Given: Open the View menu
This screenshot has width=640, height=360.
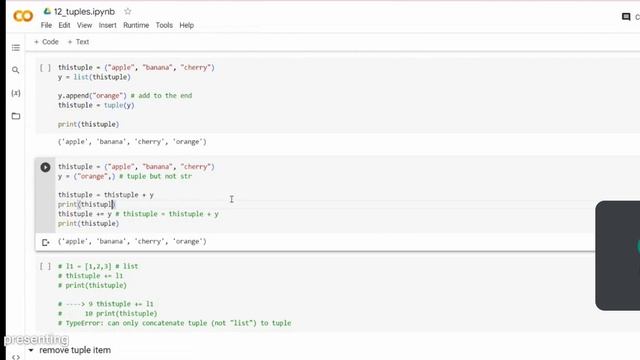Looking at the screenshot, I should (84, 25).
